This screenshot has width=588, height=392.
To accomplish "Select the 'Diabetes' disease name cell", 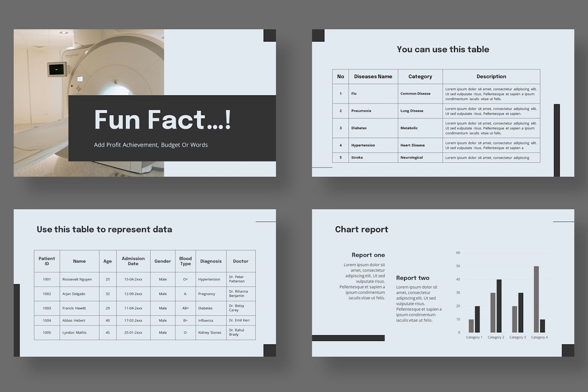I will (373, 128).
